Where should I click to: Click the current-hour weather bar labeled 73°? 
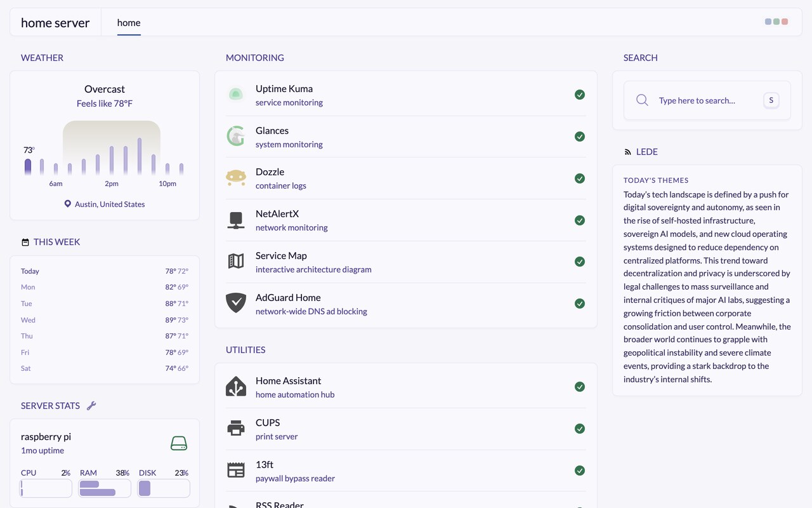[x=28, y=166]
